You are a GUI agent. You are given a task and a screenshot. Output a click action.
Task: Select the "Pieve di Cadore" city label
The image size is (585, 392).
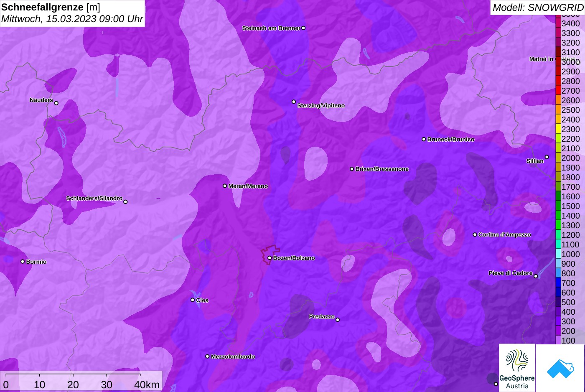pyautogui.click(x=511, y=273)
